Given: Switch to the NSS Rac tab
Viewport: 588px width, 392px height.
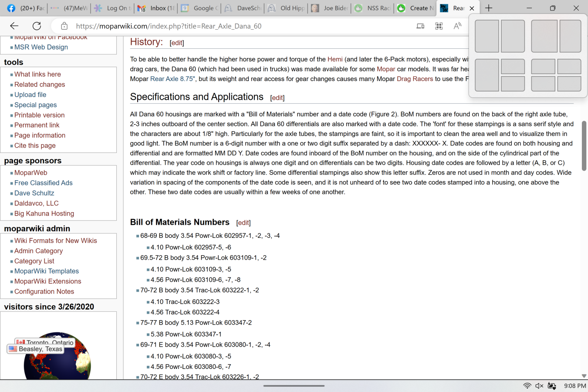Looking at the screenshot, I should click(372, 8).
